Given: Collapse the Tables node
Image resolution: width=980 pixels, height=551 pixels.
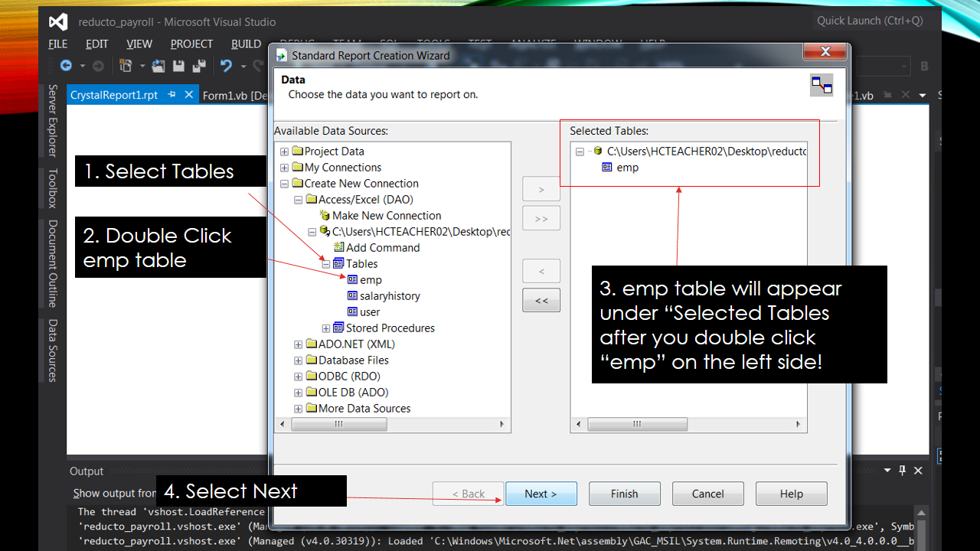Looking at the screenshot, I should click(325, 263).
